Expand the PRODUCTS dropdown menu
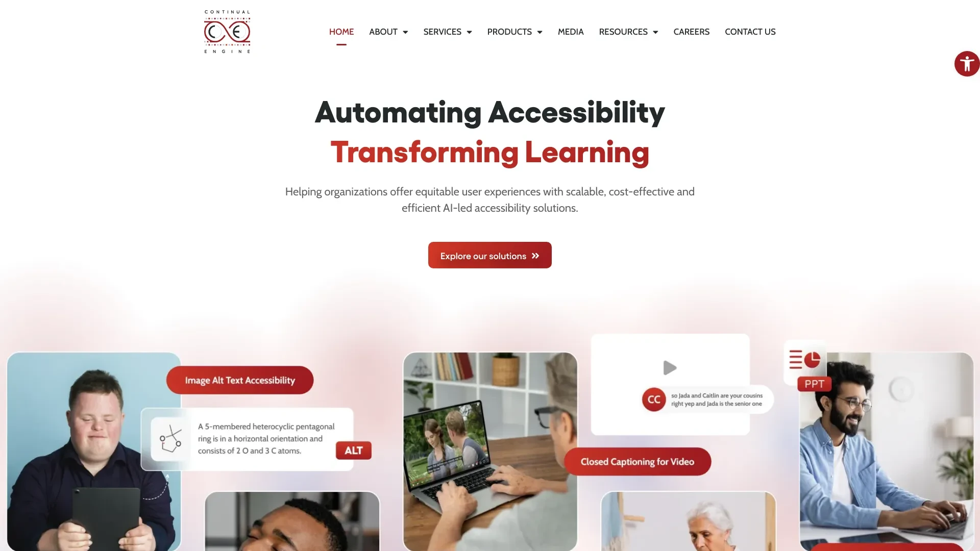The image size is (980, 551). [514, 32]
